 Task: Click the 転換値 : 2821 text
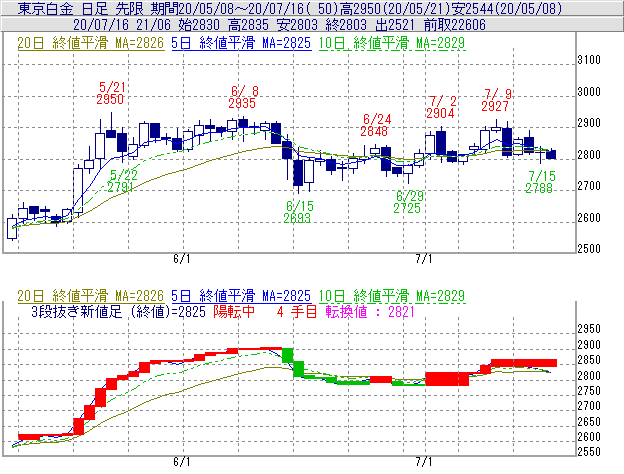click(370, 311)
